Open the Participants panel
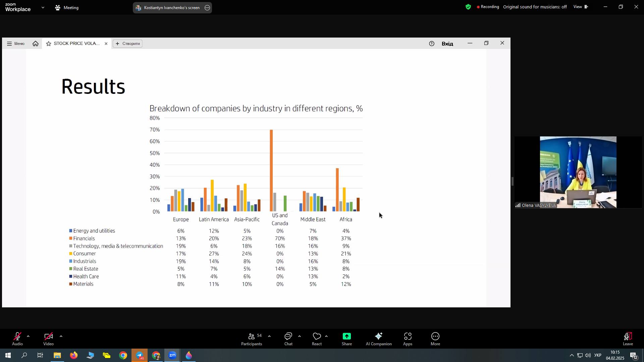644x362 pixels. coord(251,339)
